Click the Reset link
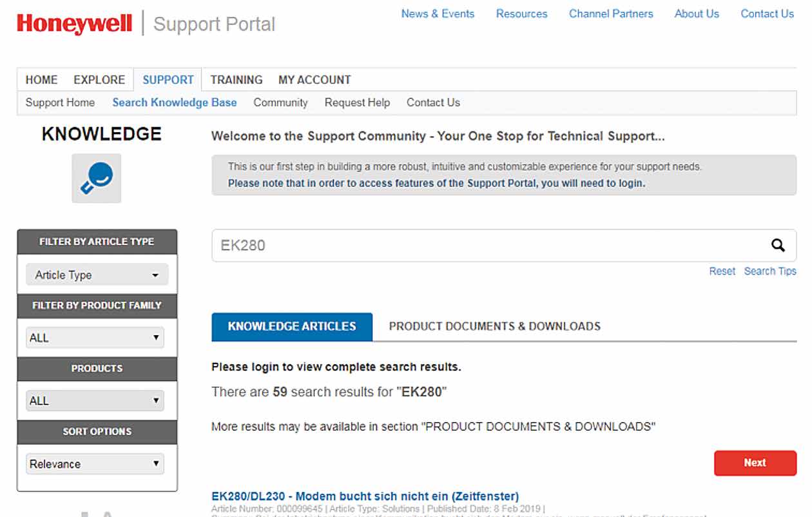Screen dimensions: 812x517 tap(722, 271)
